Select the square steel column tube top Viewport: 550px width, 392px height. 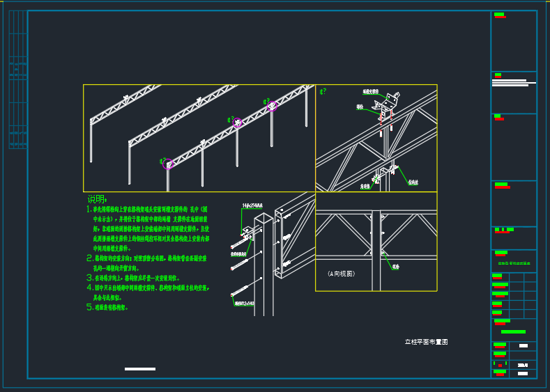point(263,219)
